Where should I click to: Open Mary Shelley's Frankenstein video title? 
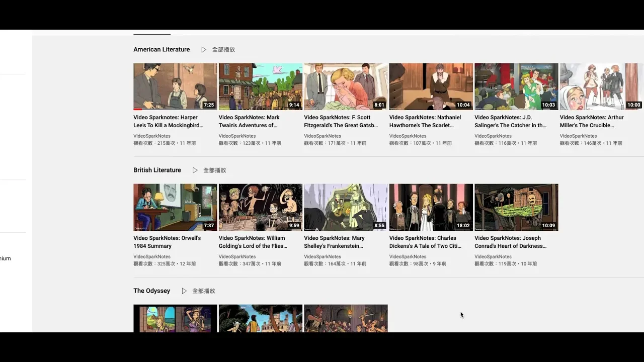click(x=334, y=242)
